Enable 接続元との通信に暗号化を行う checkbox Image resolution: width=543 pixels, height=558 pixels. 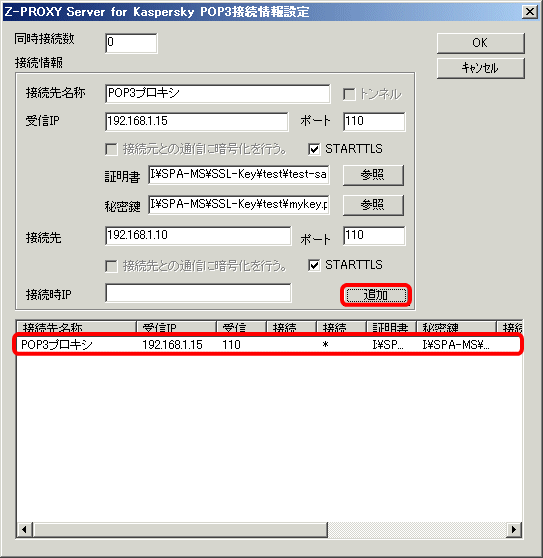pyautogui.click(x=111, y=149)
